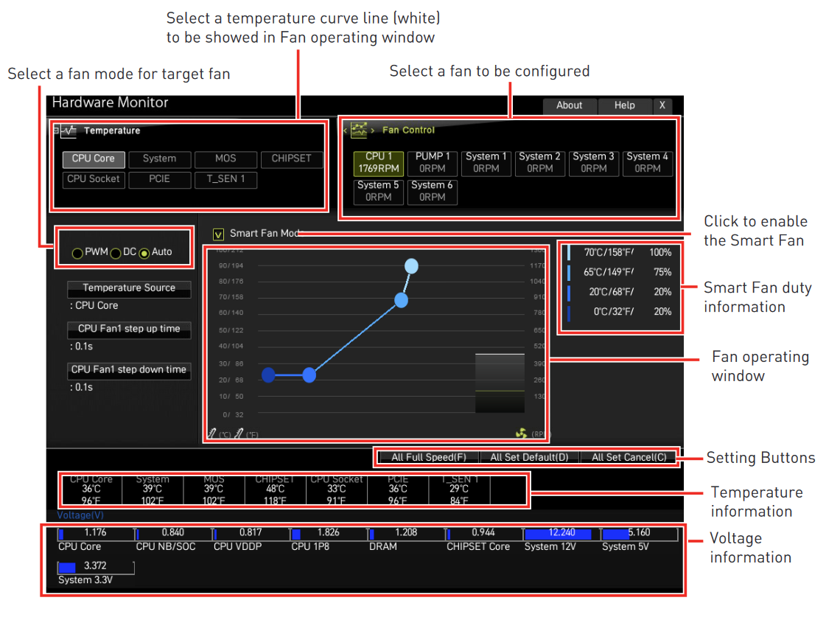Screen dimensions: 840x620
Task: Click the 20°C/68°F 20% duty row
Action: 620,292
